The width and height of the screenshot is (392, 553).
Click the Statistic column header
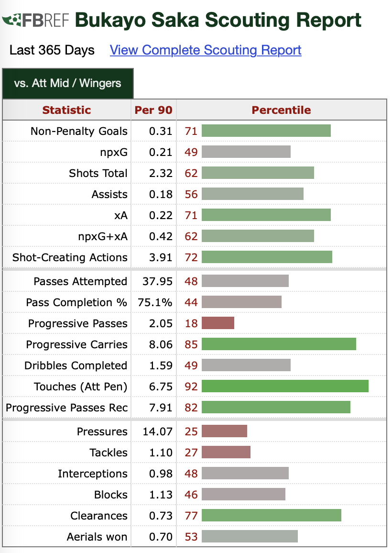66,110
